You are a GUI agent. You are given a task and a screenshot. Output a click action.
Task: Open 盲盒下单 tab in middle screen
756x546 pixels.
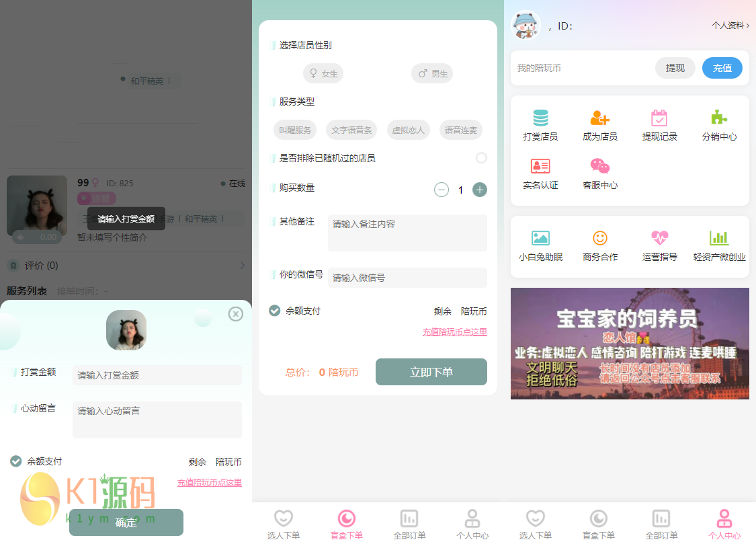pos(346,524)
